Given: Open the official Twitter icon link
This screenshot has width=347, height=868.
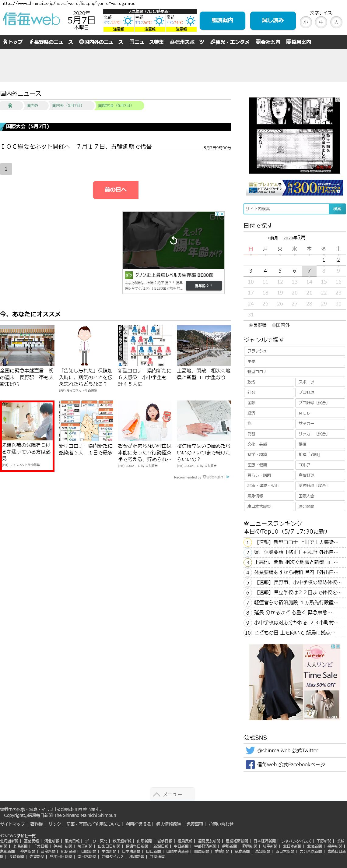Looking at the screenshot, I should click(x=250, y=750).
